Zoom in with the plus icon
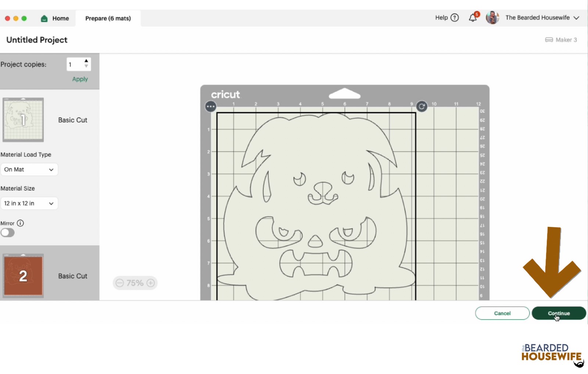Viewport: 588px width, 374px height. 151,283
